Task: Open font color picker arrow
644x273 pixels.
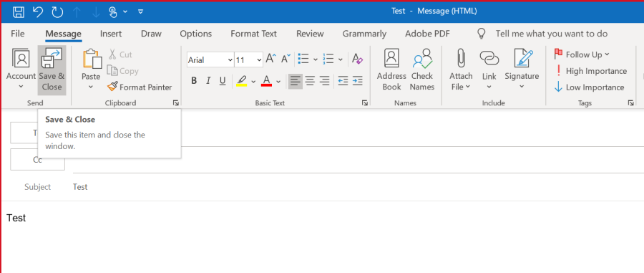Action: pyautogui.click(x=278, y=82)
